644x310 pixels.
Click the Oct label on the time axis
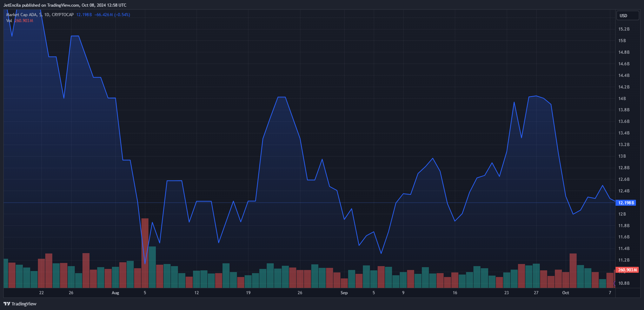pos(565,293)
